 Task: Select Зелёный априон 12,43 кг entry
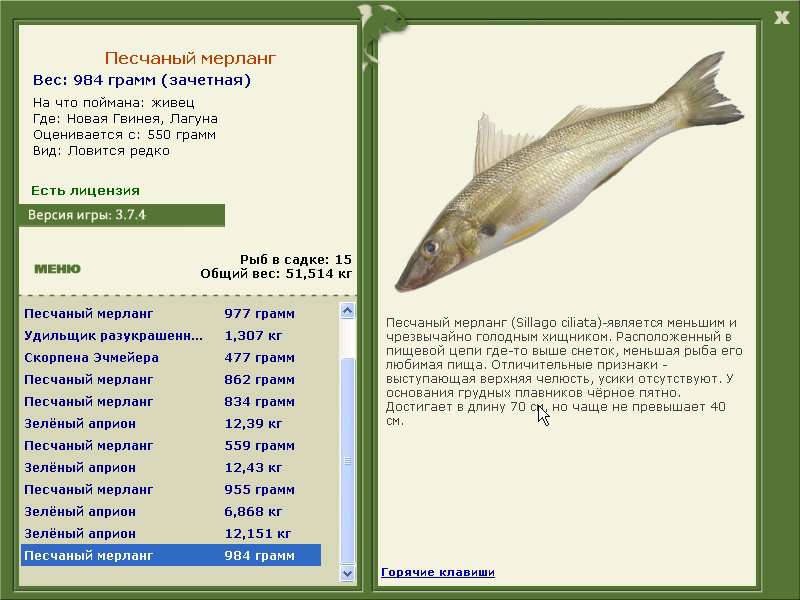tap(171, 467)
